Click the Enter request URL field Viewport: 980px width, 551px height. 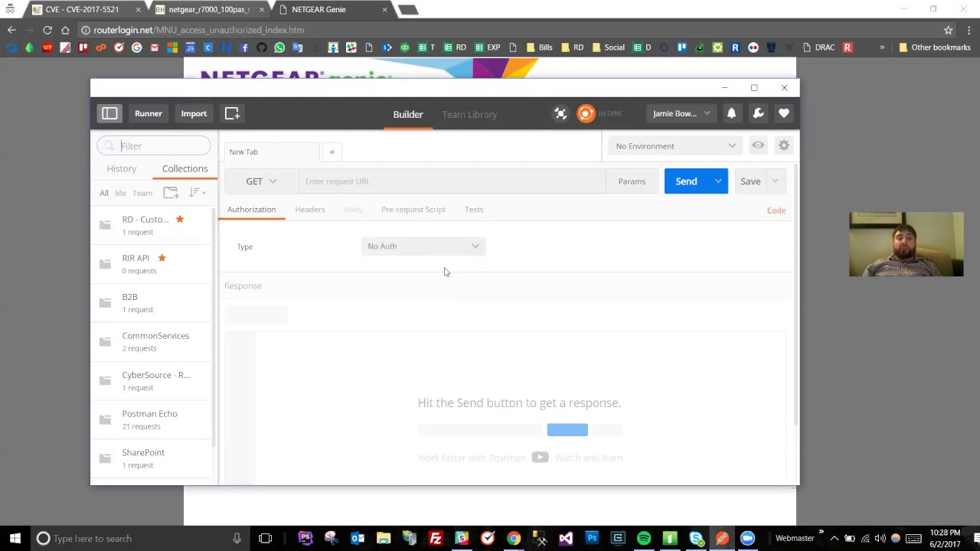tap(452, 181)
